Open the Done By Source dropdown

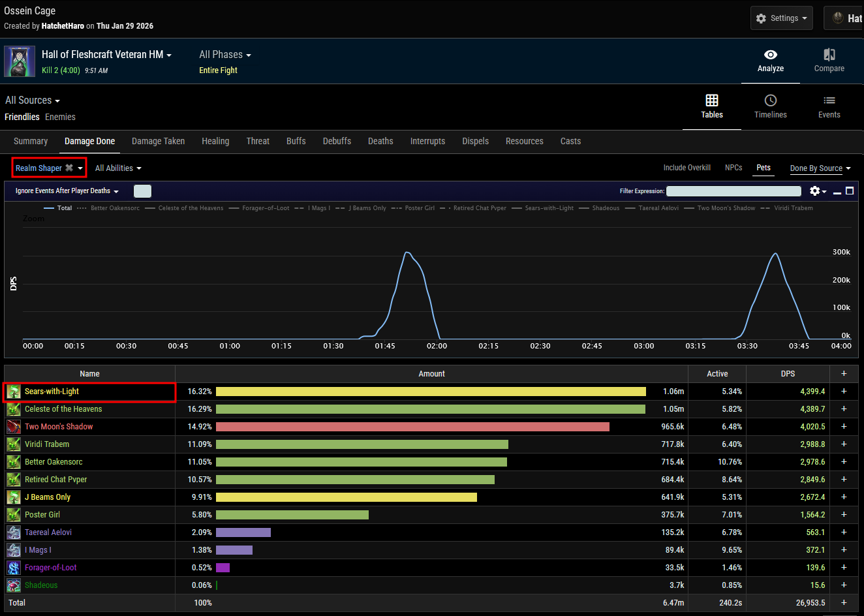(x=820, y=168)
